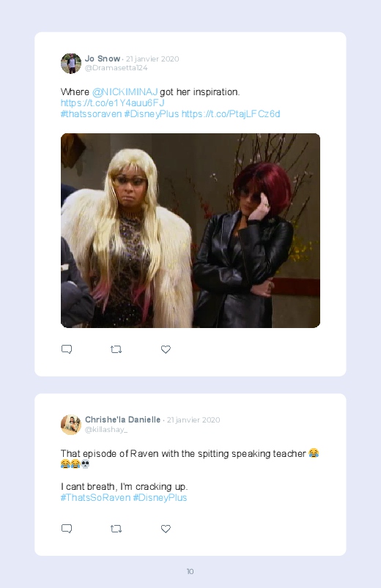Open the #ThatsSoRaven hashtag in second tweet
Viewport: 381px width, 588px height.
point(96,498)
